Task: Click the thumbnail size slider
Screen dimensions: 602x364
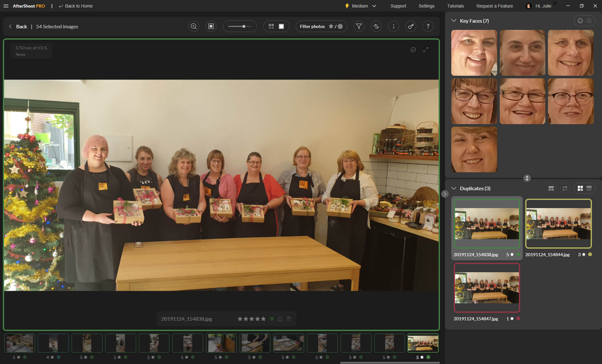Action: 240,26
